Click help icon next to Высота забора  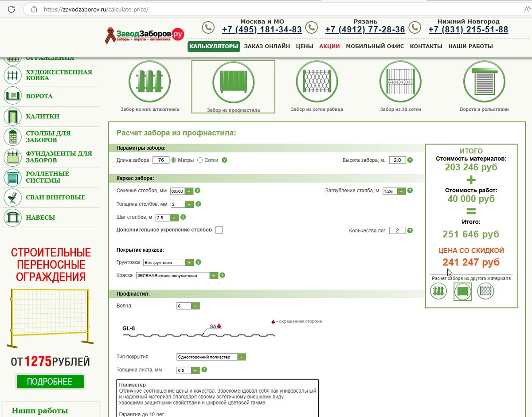pos(410,160)
